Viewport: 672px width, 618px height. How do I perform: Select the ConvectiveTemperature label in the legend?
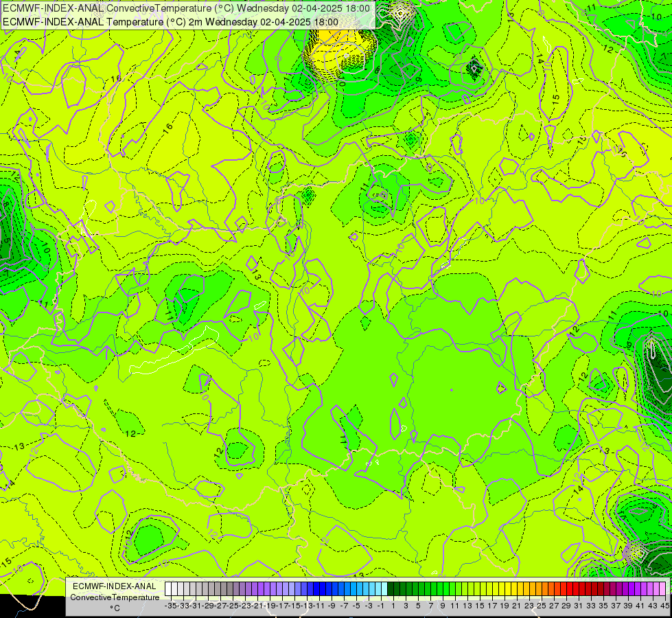pyautogui.click(x=115, y=597)
